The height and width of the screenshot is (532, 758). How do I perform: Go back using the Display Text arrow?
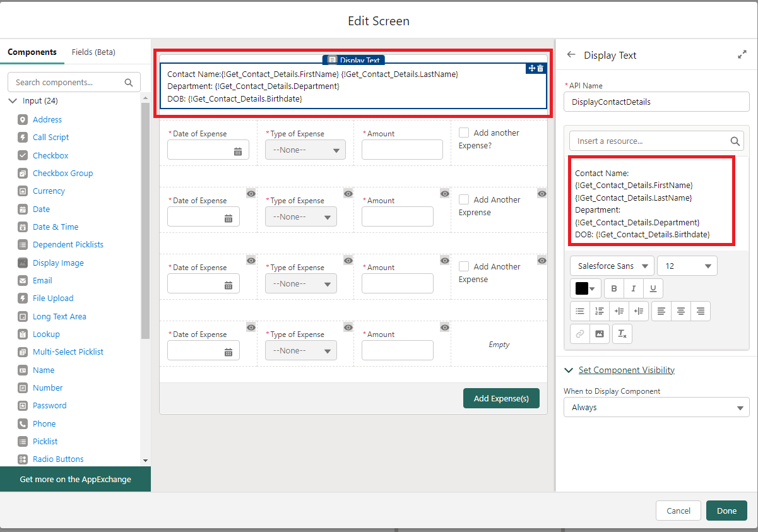pos(571,55)
